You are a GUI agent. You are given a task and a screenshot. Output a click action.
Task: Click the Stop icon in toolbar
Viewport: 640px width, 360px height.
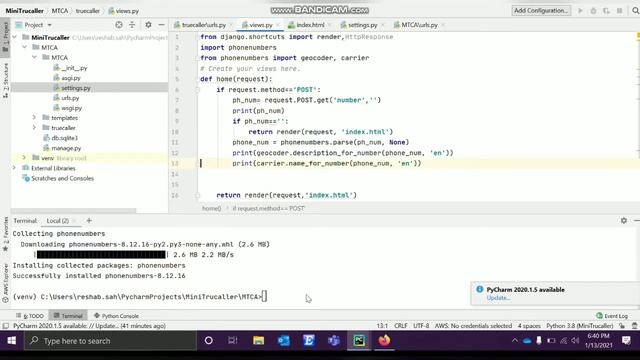(620, 11)
